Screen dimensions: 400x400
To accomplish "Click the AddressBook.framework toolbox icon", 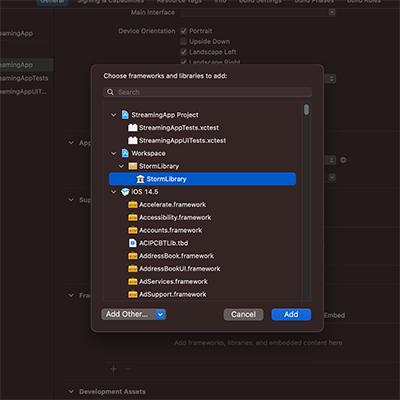I will 133,256.
